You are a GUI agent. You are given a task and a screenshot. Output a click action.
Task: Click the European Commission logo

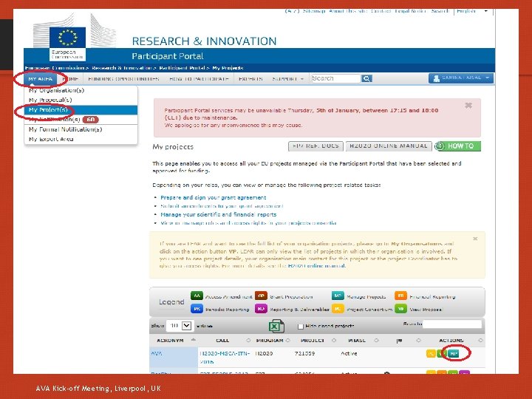coord(67,44)
